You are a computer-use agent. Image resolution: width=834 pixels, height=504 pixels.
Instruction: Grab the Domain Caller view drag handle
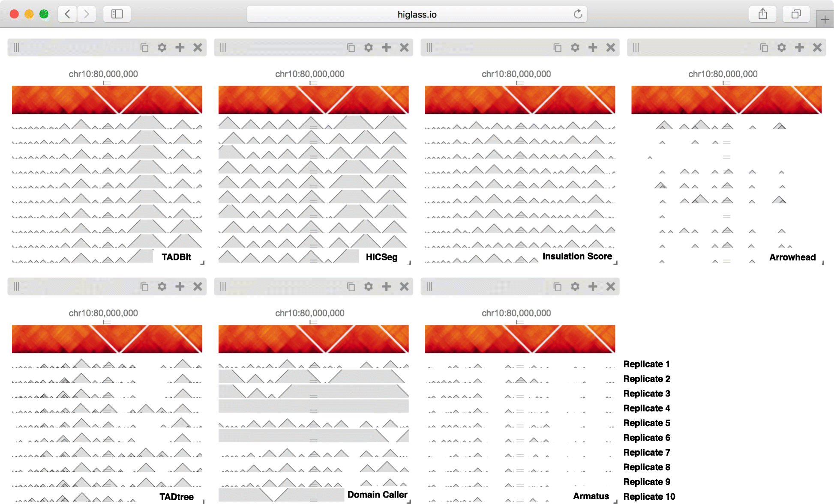223,286
